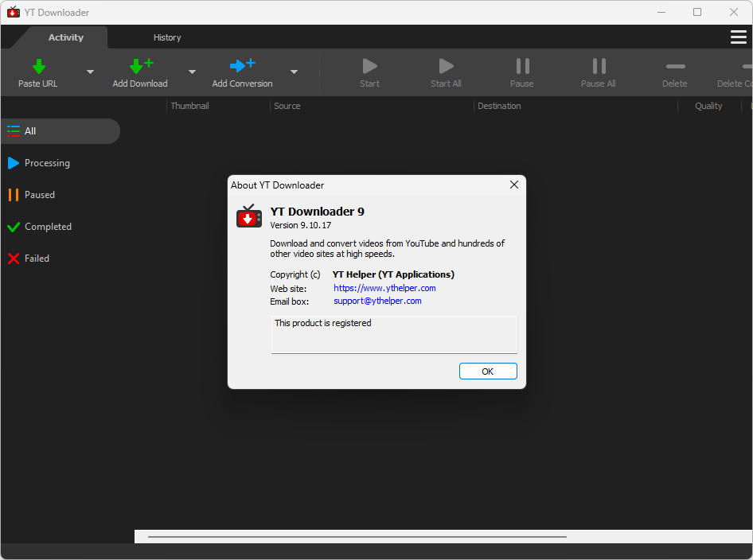Viewport: 753px width, 560px height.
Task: Click the Delete minus icon
Action: tap(675, 66)
